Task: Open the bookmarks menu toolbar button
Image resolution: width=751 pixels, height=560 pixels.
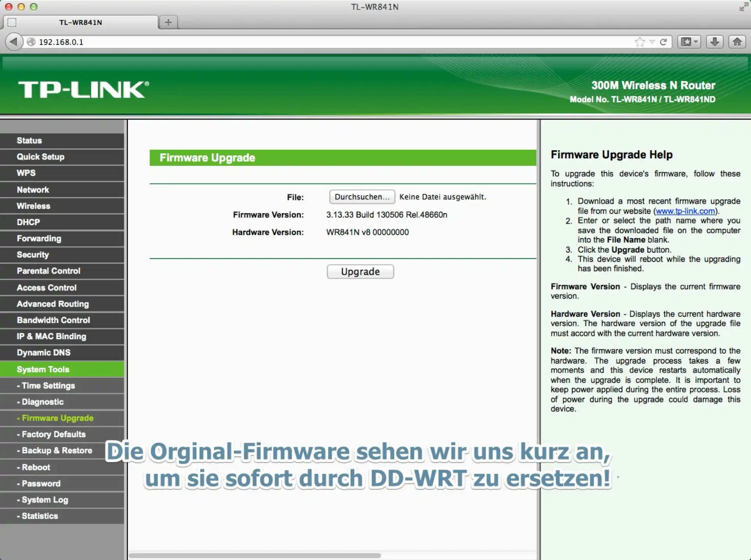Action: pyautogui.click(x=689, y=41)
